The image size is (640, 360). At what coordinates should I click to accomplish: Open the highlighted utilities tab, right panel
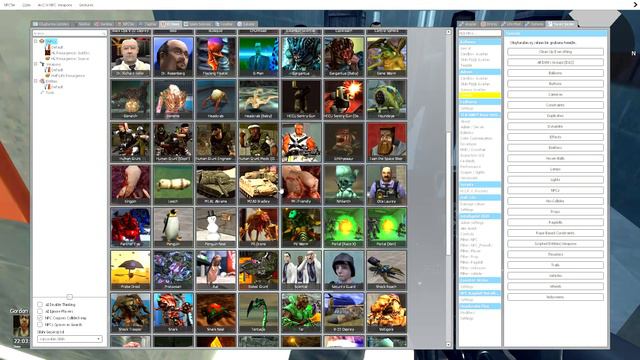(x=562, y=24)
